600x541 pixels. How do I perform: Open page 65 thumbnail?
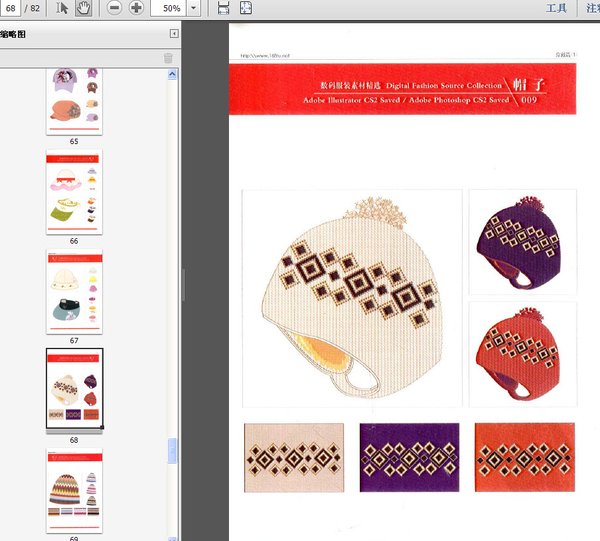pos(74,101)
